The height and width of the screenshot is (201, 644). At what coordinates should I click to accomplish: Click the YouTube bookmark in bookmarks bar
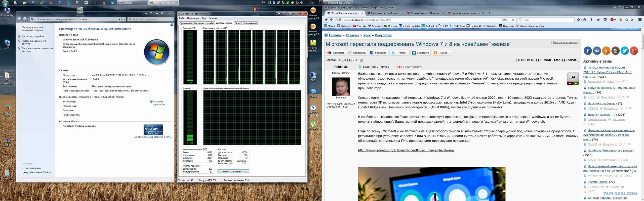[360, 26]
